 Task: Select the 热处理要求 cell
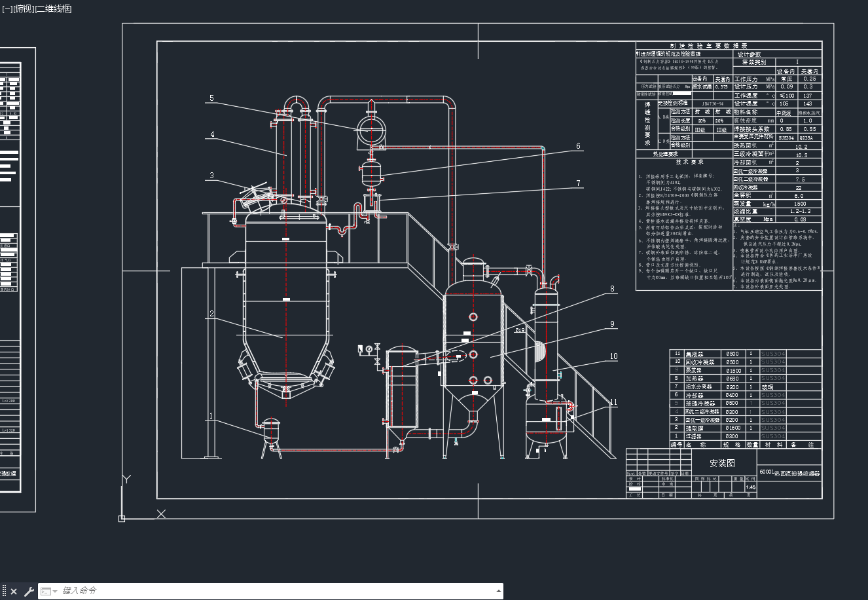(x=664, y=154)
